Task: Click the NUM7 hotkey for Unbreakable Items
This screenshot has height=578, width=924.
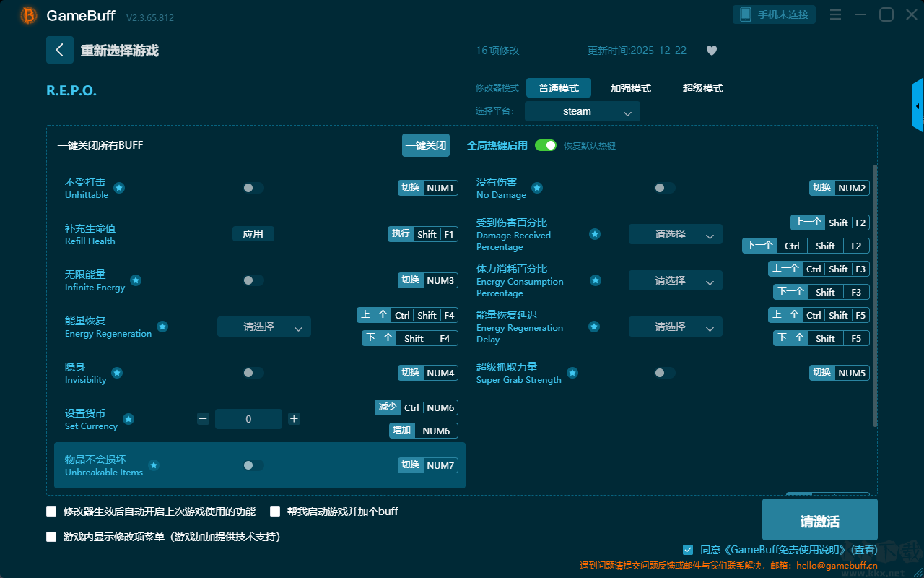Action: (428, 465)
